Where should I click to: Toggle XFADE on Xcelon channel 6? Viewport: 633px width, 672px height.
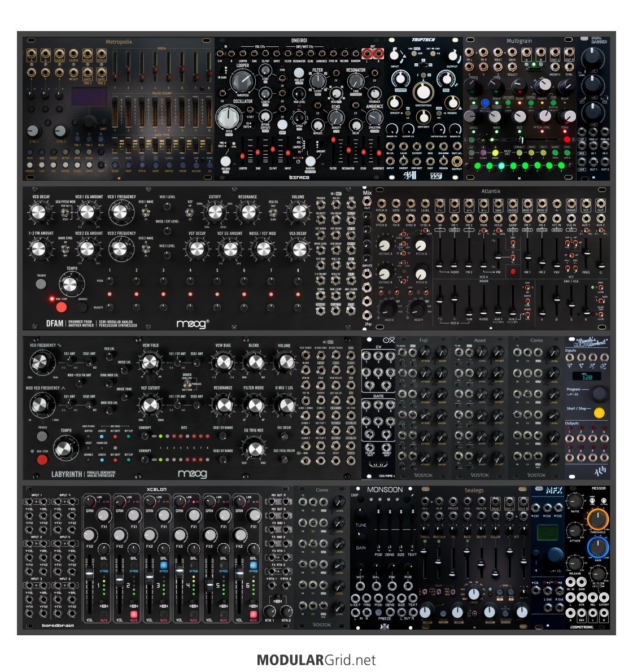tap(254, 566)
